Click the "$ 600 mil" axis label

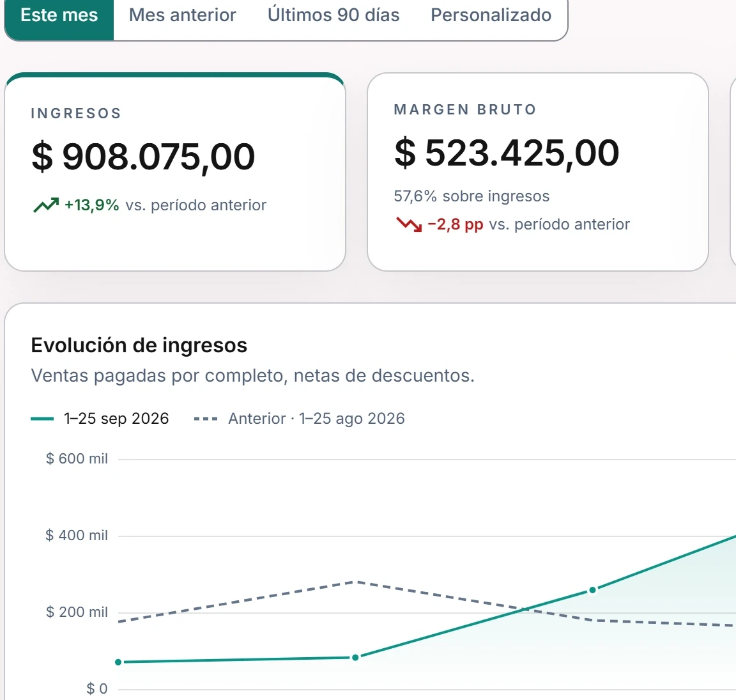(77, 458)
